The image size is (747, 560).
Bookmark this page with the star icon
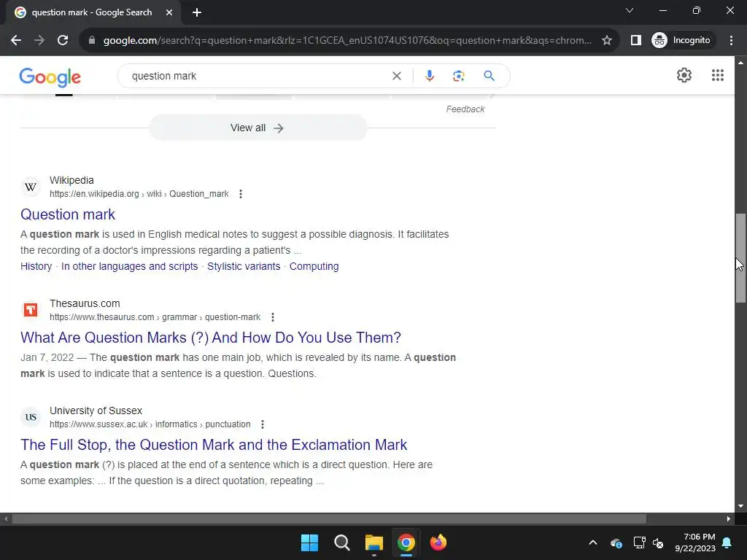[x=606, y=41]
